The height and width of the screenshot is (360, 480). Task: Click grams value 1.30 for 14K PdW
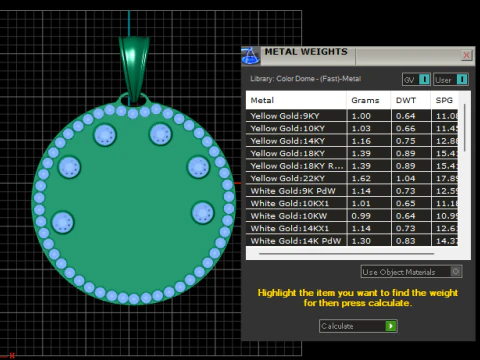[x=361, y=241]
